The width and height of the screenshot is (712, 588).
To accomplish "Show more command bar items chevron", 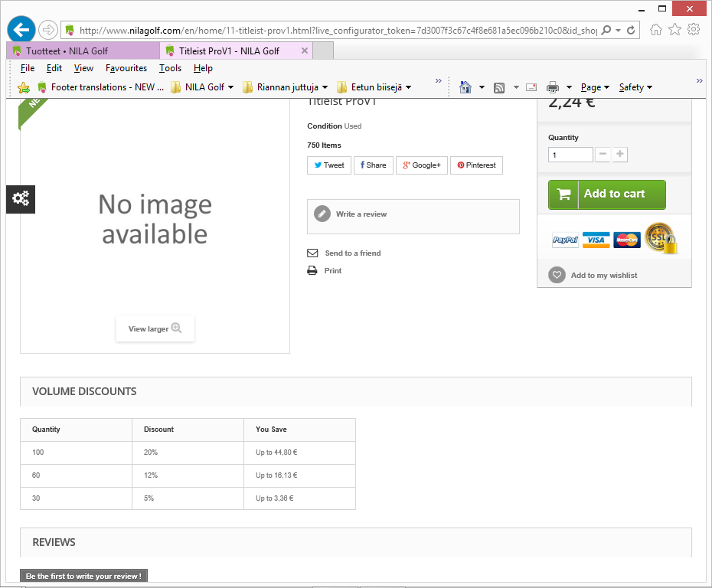I will coord(700,81).
